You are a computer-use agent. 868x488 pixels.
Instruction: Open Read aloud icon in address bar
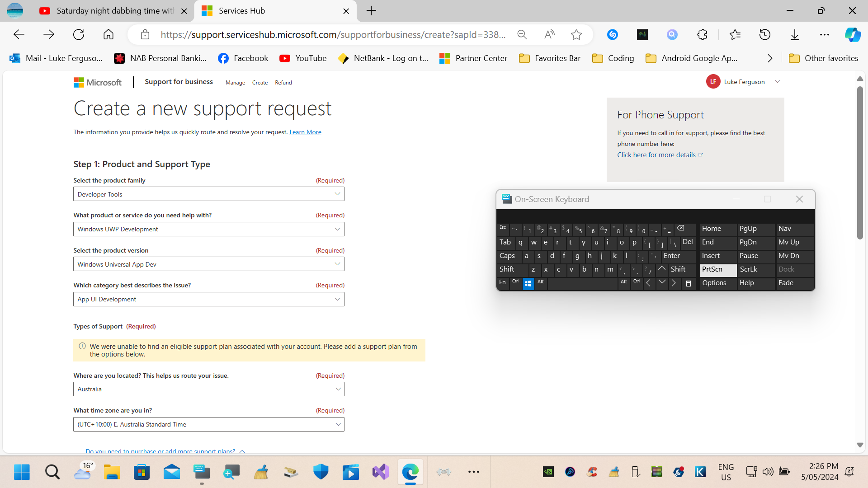(x=549, y=35)
